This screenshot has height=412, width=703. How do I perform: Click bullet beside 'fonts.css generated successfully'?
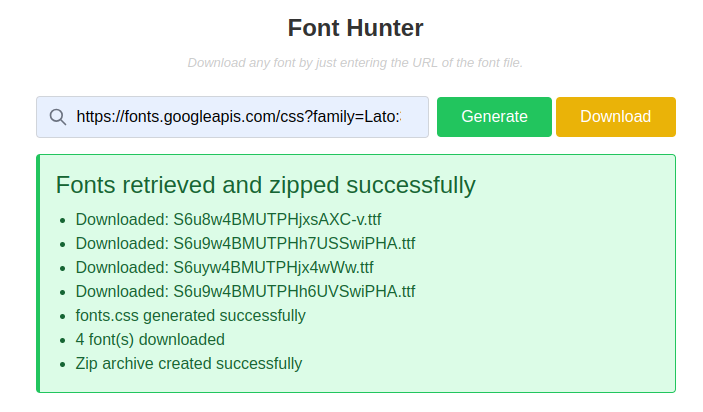pos(63,317)
